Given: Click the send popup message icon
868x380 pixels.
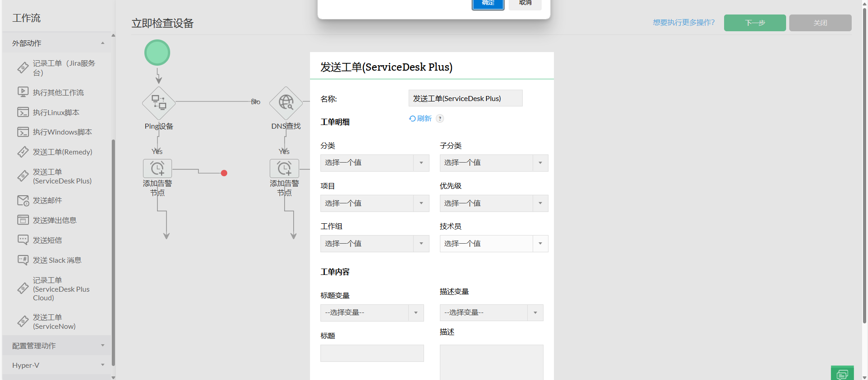Looking at the screenshot, I should point(23,220).
